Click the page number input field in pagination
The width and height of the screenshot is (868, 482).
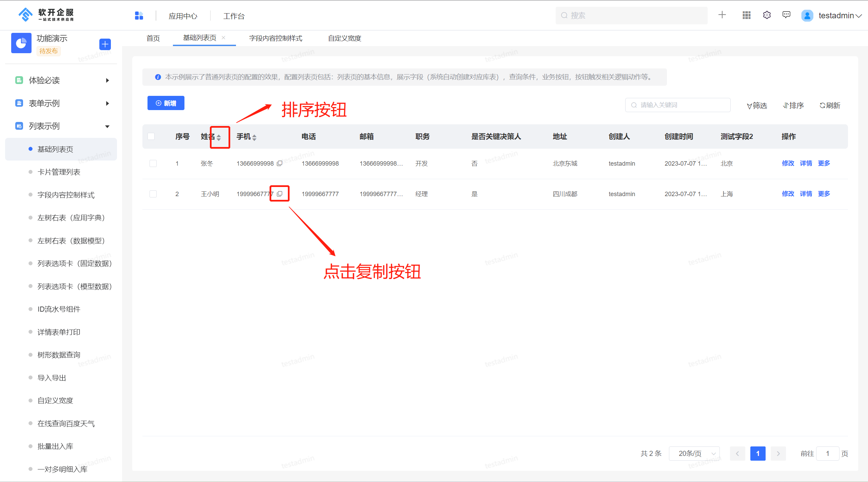coord(828,453)
